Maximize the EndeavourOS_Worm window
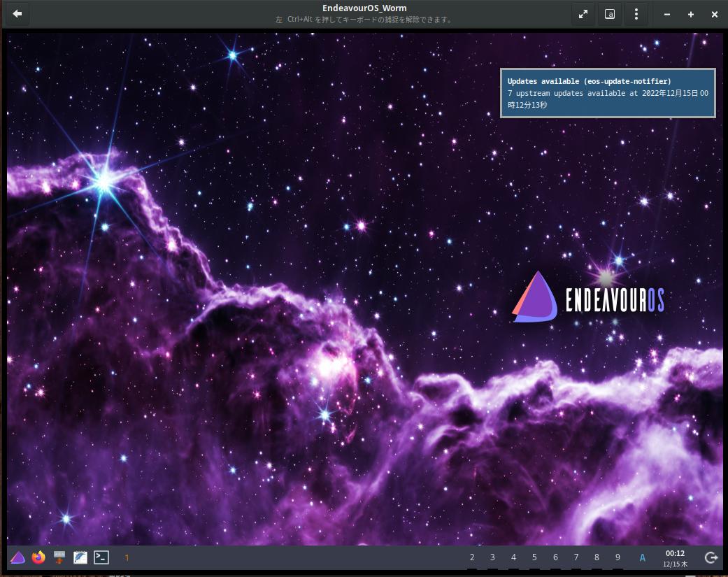The width and height of the screenshot is (728, 577). point(691,15)
